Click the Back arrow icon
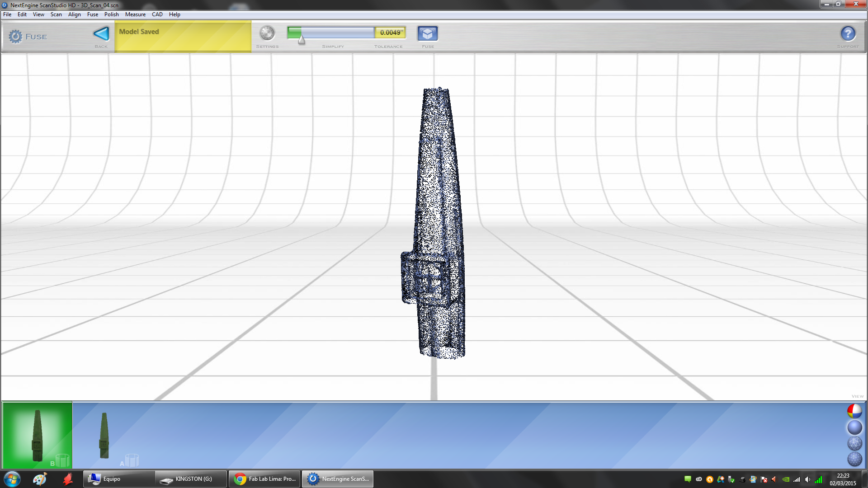The width and height of the screenshot is (868, 488). tap(101, 34)
